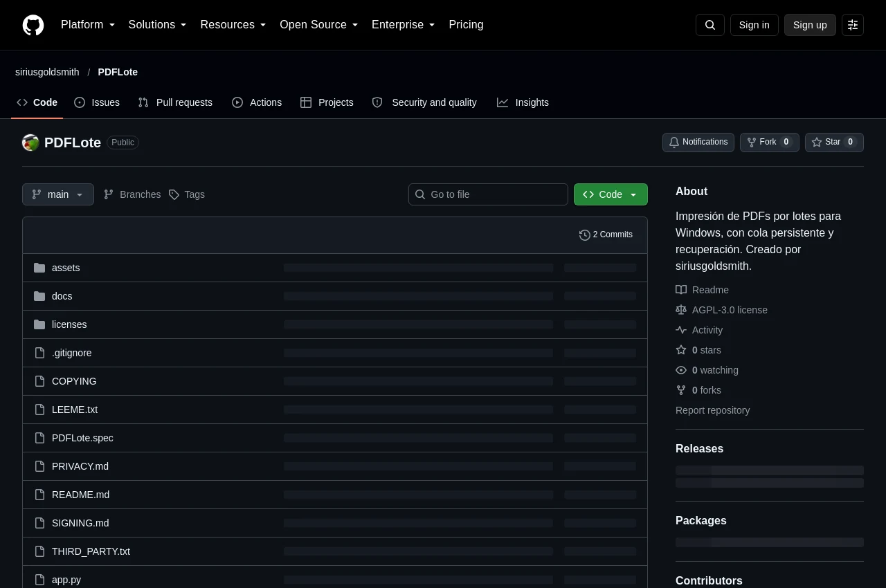Image resolution: width=886 pixels, height=588 pixels.
Task: Open the Branches link
Action: pyautogui.click(x=132, y=194)
